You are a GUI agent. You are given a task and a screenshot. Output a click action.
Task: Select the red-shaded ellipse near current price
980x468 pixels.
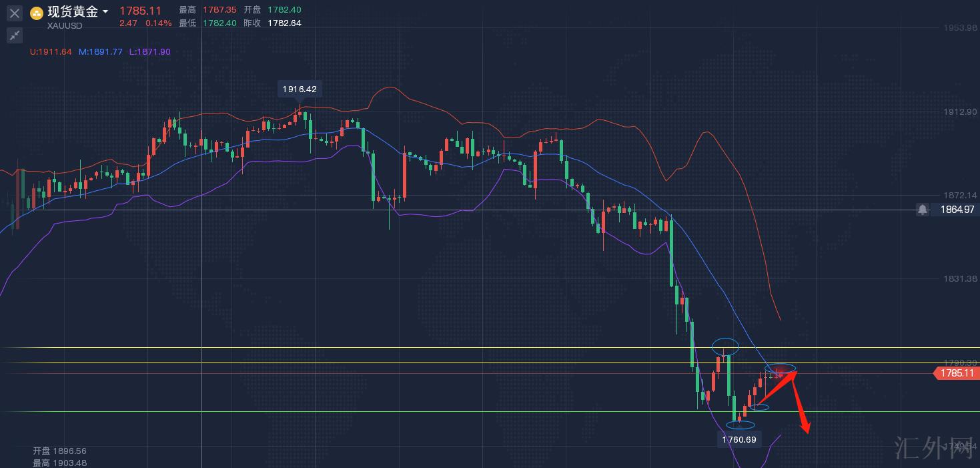click(780, 369)
